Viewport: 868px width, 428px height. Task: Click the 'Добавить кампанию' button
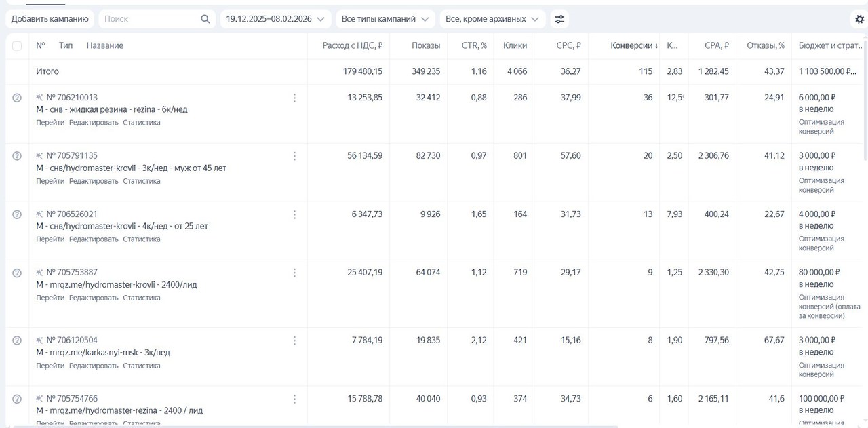coord(50,19)
